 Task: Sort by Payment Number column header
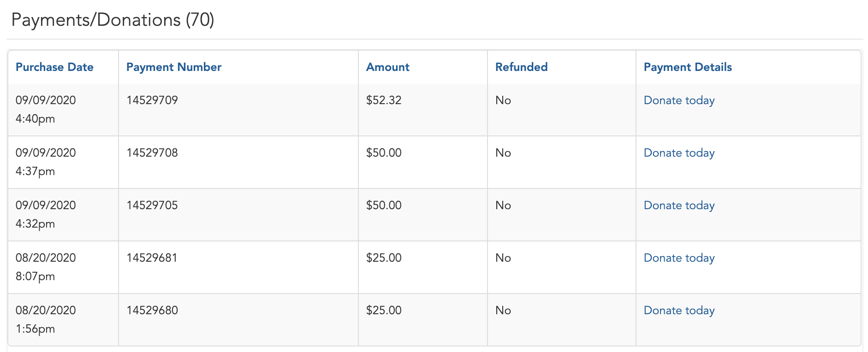tap(174, 67)
